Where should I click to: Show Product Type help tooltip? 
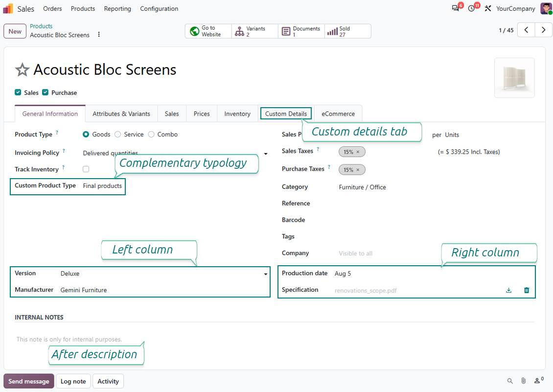click(x=57, y=133)
